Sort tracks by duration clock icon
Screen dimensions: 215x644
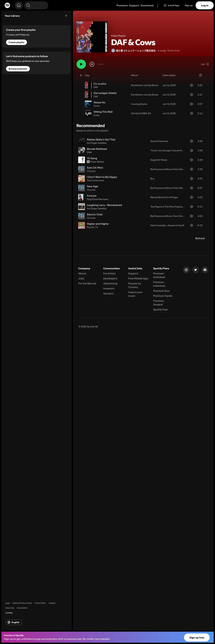click(x=200, y=75)
